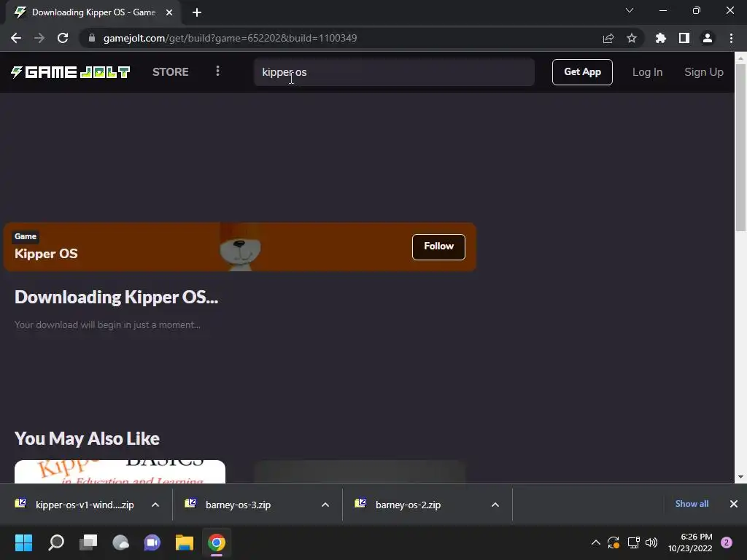Show hidden system tray icons
Image resolution: width=747 pixels, height=560 pixels.
(596, 542)
